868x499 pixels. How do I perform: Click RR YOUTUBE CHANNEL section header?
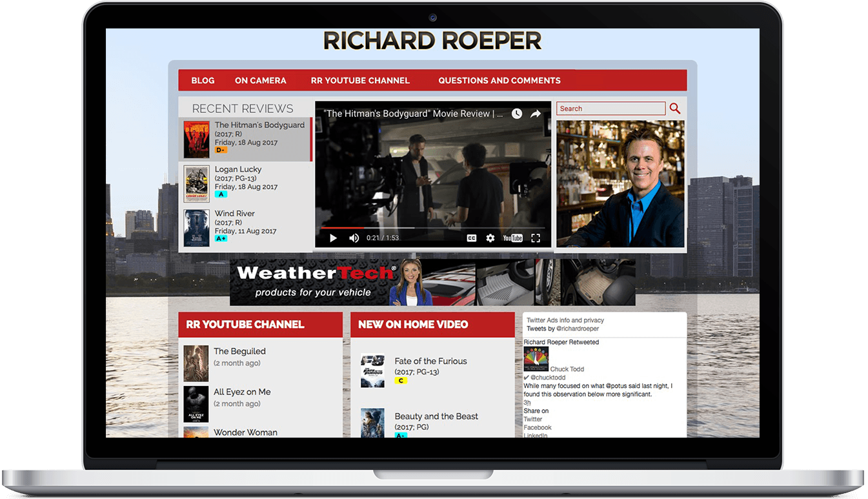point(245,324)
